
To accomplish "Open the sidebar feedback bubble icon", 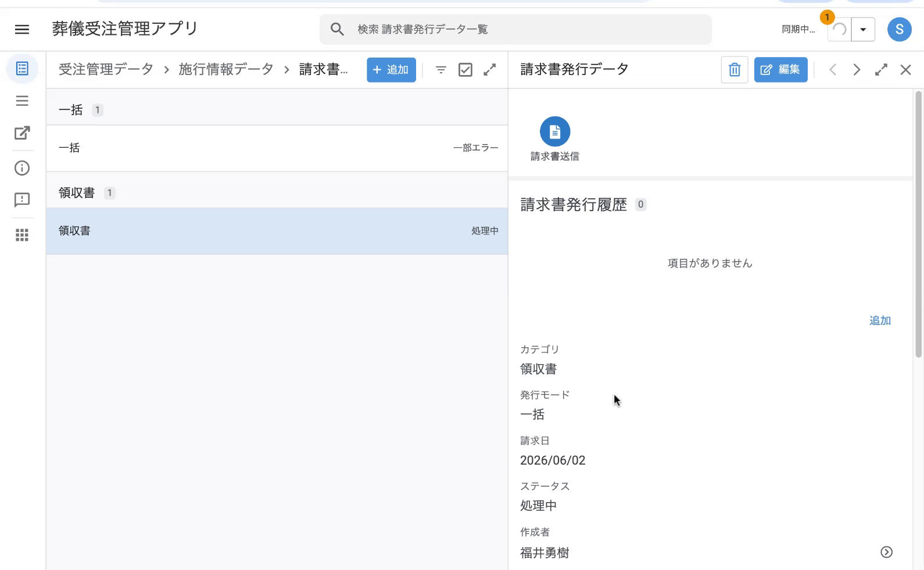I will [22, 200].
